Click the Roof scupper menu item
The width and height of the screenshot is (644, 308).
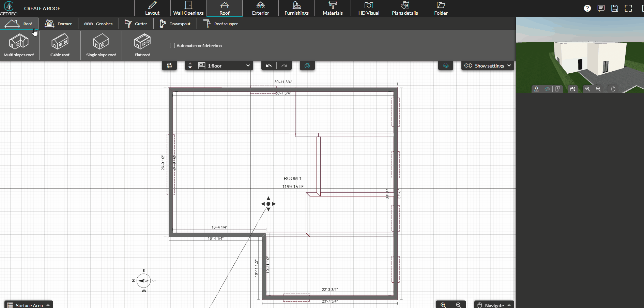[x=221, y=24]
